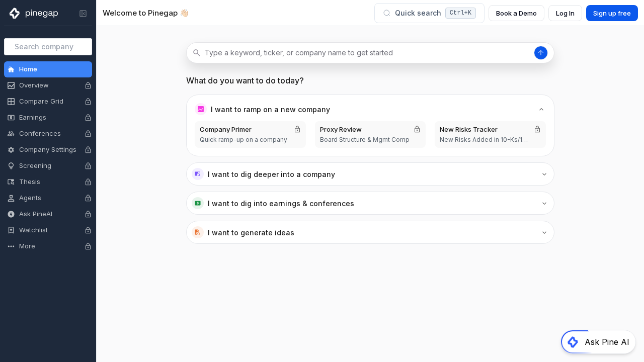The width and height of the screenshot is (644, 362).
Task: Click the Log In button
Action: (565, 13)
